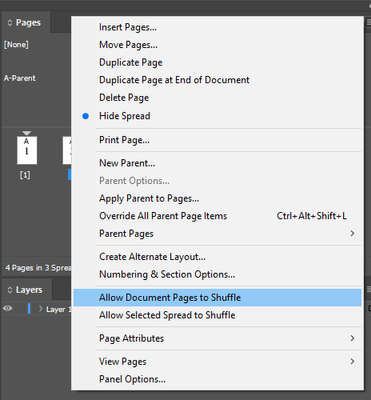This screenshot has height=400, width=371.
Task: Open Numbering & Section Options...
Action: (217, 274)
